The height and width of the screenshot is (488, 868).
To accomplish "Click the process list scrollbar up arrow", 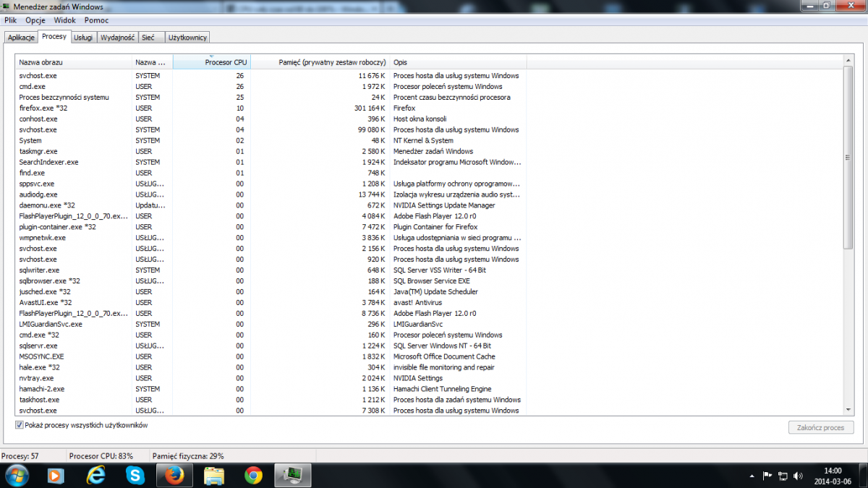I will coord(848,59).
